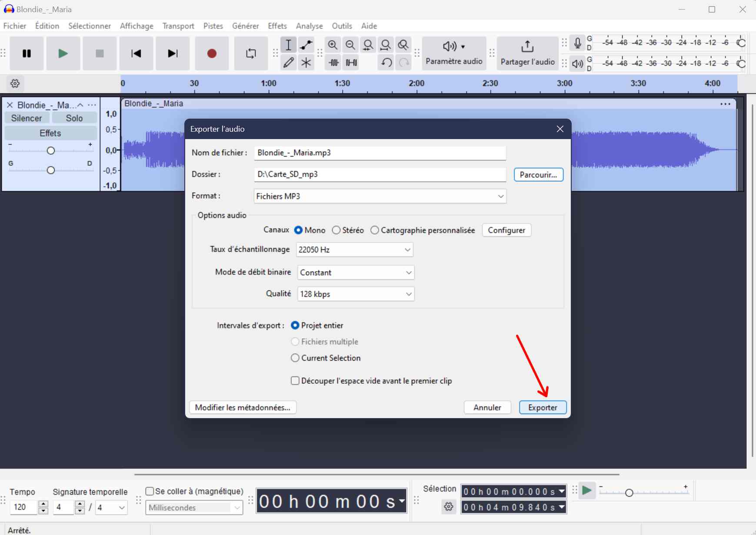This screenshot has height=535, width=756.
Task: Select Stéréo channel option
Action: coord(348,230)
